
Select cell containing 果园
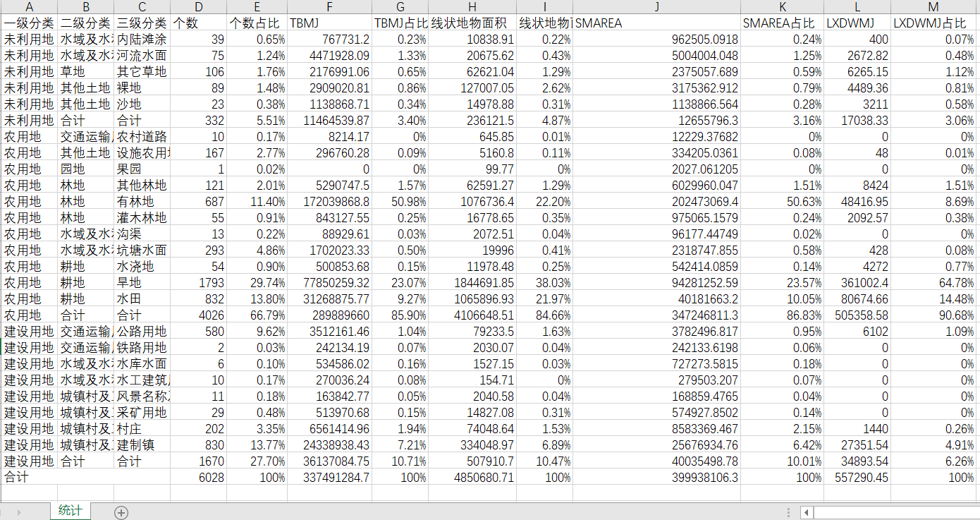(142, 169)
